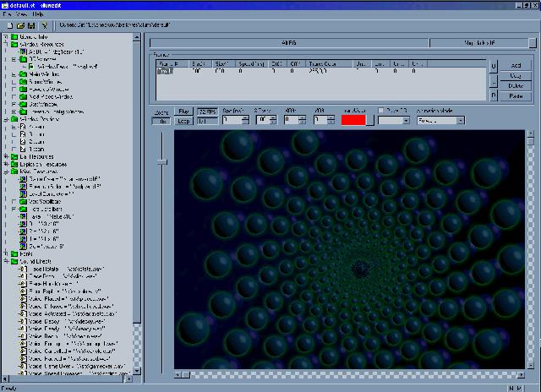Click the Save toolbar icon
541x392 pixels.
click(30, 25)
